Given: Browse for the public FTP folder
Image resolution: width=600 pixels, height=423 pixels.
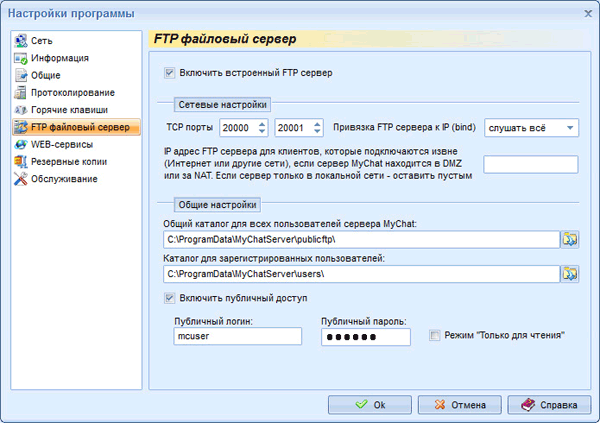Looking at the screenshot, I should click(x=570, y=239).
